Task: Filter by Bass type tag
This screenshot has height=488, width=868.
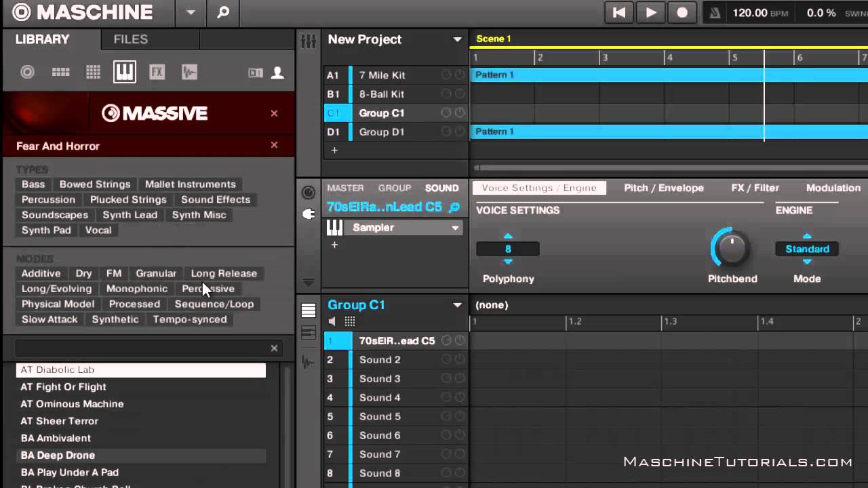Action: pyautogui.click(x=33, y=184)
